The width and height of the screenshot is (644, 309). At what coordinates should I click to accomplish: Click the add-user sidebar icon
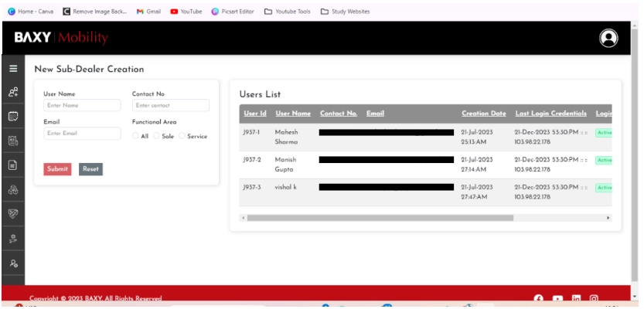click(13, 92)
